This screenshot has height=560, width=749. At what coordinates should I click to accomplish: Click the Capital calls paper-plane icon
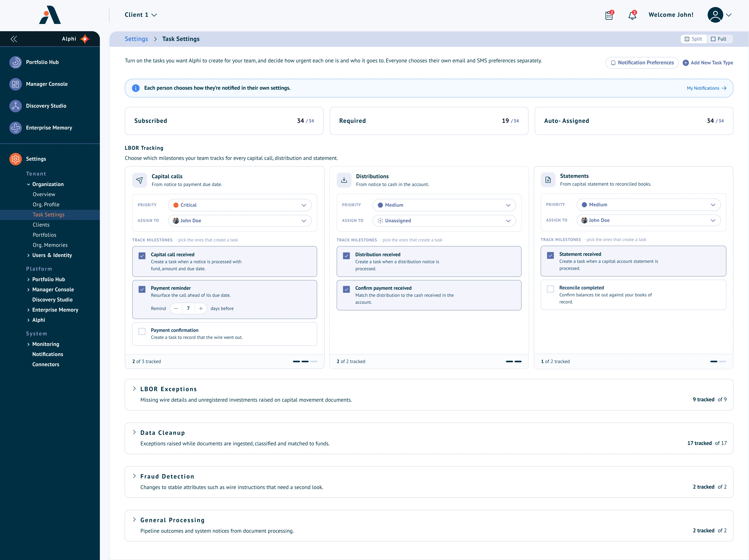(x=139, y=180)
